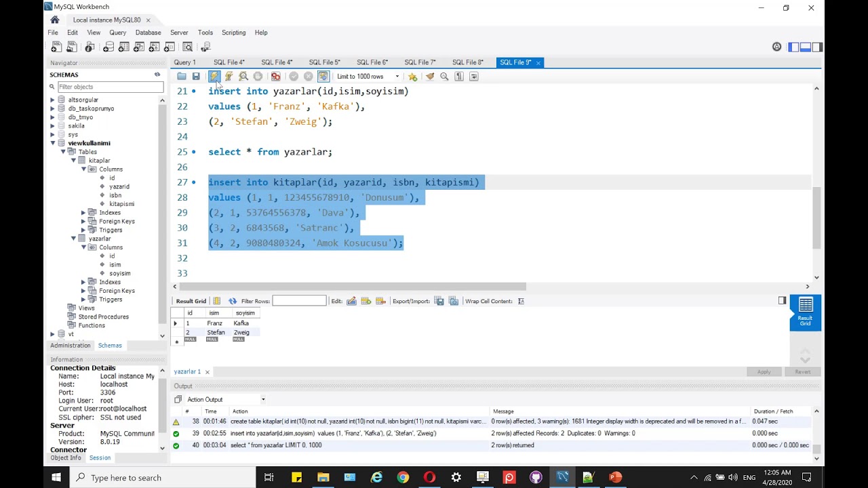This screenshot has height=488, width=868.
Task: Create new schema icon
Action: [x=108, y=47]
